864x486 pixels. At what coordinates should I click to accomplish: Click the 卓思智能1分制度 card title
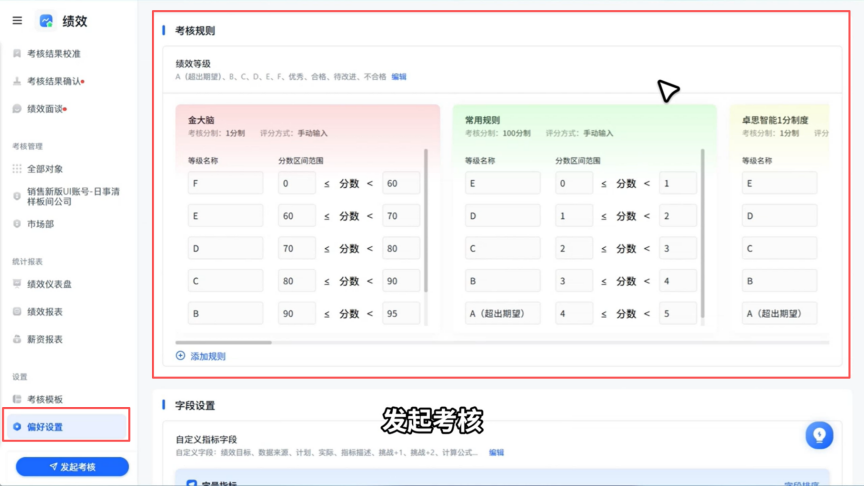pos(775,120)
